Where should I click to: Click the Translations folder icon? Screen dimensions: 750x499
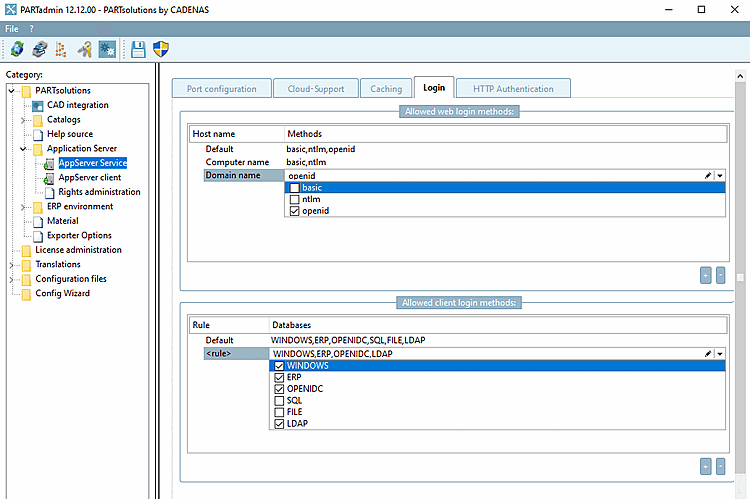click(26, 265)
